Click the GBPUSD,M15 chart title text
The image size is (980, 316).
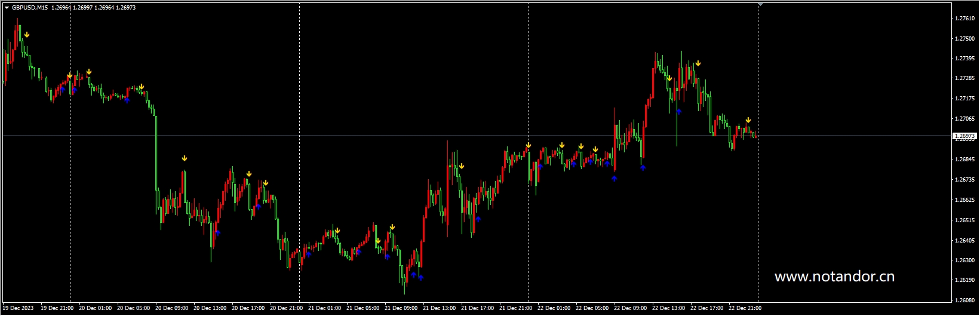point(30,8)
